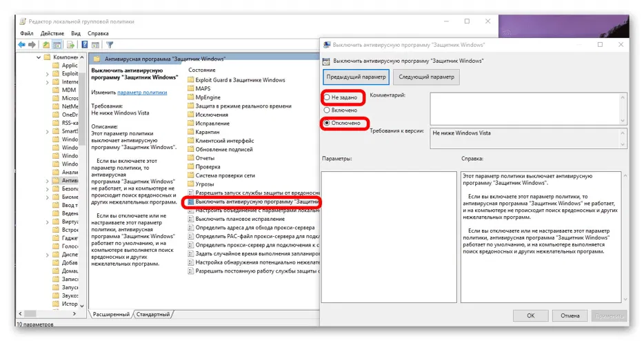Click policy icon beside Настройка обнаружения потенциально
Image resolution: width=644 pixels, height=341 pixels.
190,262
